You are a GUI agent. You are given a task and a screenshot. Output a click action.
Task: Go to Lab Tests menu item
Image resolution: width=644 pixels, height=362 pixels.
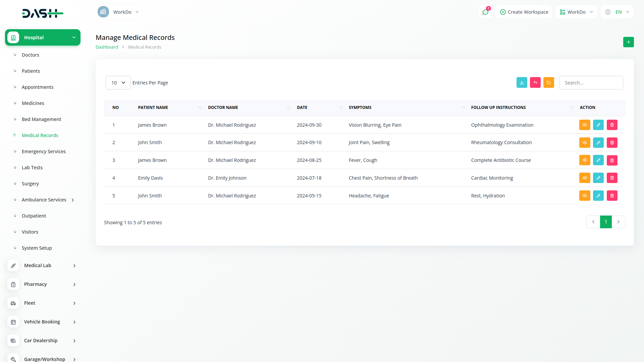[32, 168]
